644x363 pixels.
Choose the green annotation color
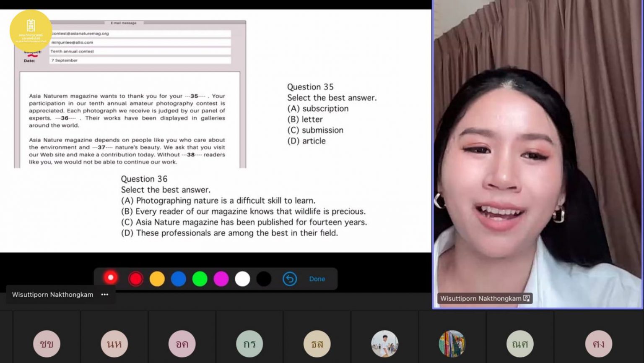(200, 279)
